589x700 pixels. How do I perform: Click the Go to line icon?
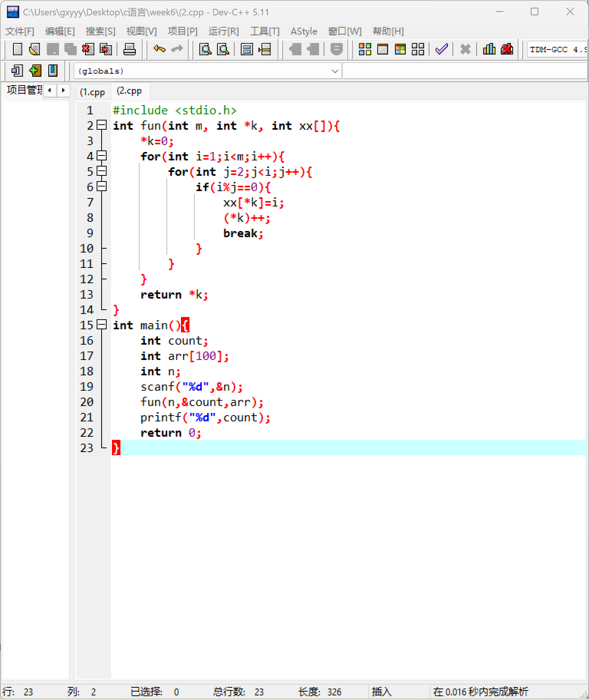[265, 49]
